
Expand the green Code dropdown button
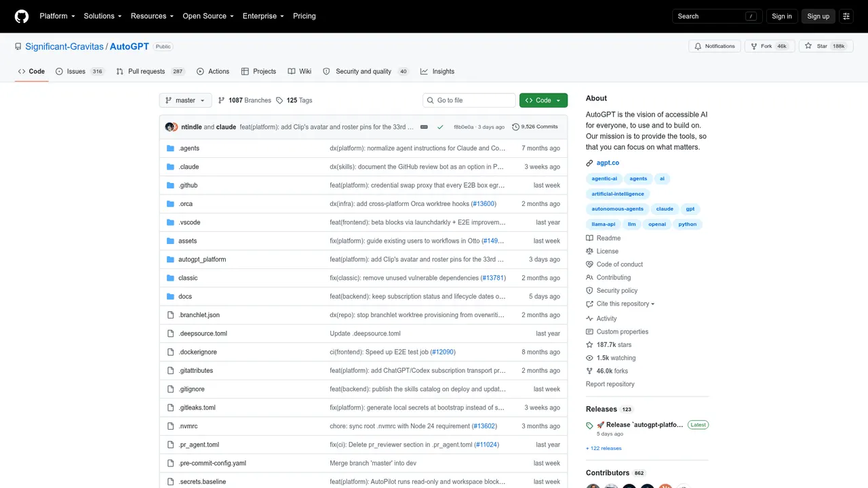coord(543,100)
